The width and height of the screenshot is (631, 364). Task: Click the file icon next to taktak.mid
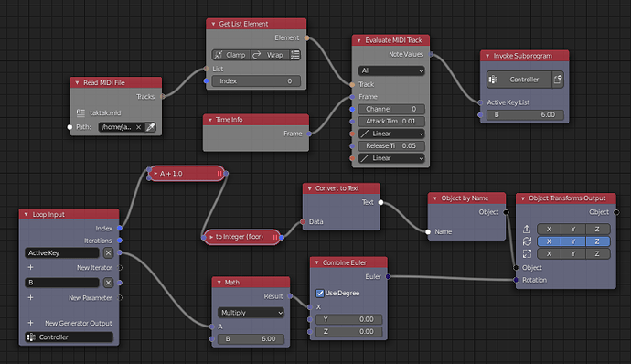tap(80, 112)
